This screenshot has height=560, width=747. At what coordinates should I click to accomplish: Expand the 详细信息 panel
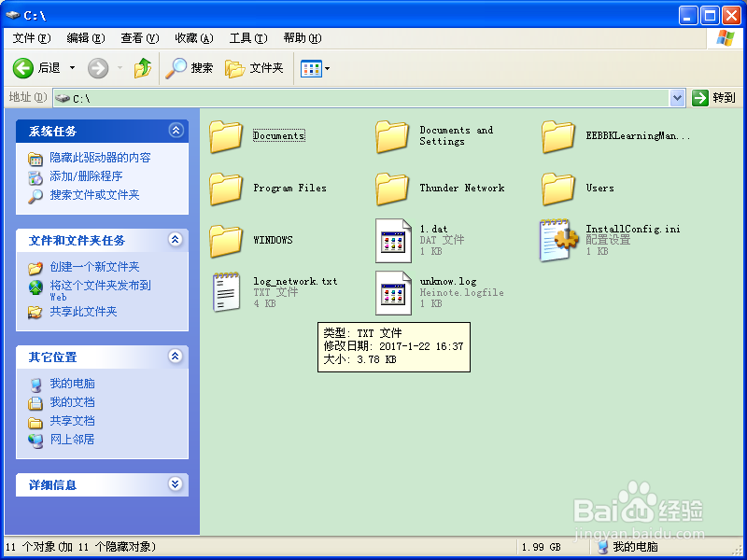(176, 484)
